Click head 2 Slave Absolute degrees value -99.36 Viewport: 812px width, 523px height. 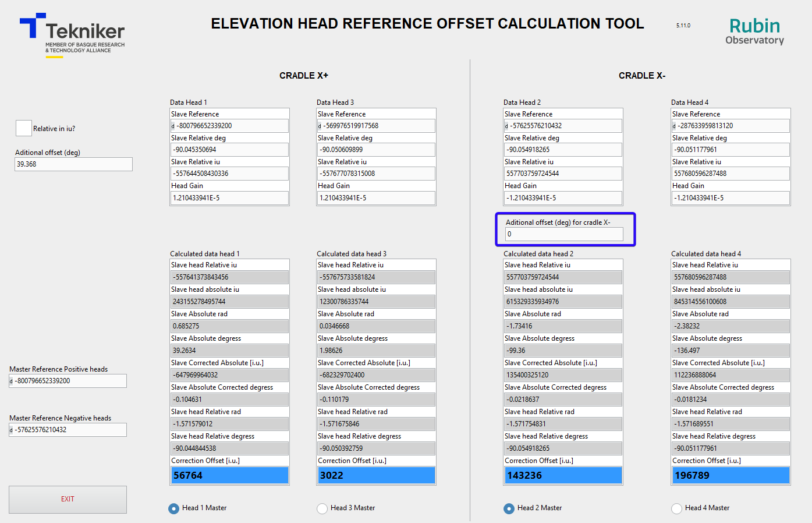coord(563,351)
